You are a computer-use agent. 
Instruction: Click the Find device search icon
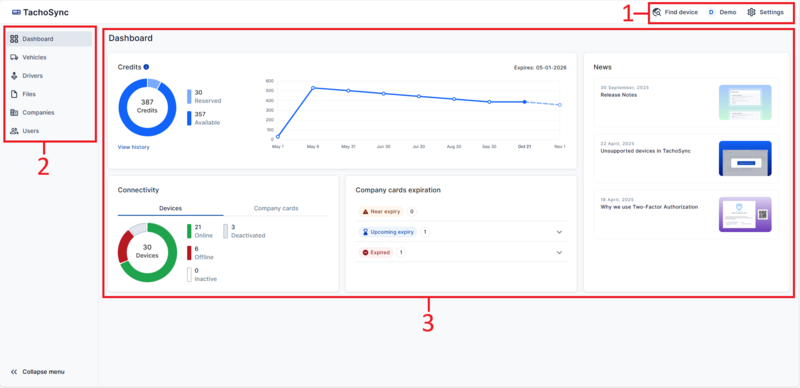click(x=657, y=12)
